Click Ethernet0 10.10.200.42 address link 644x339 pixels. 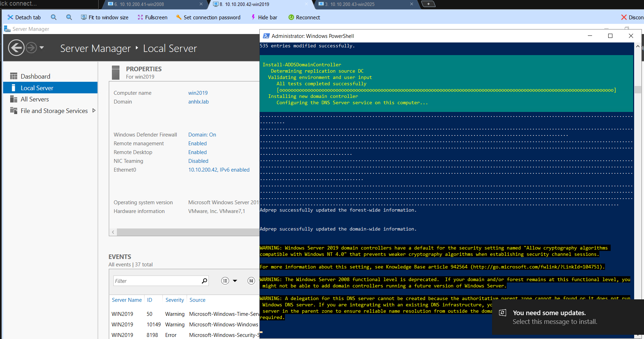coord(219,170)
